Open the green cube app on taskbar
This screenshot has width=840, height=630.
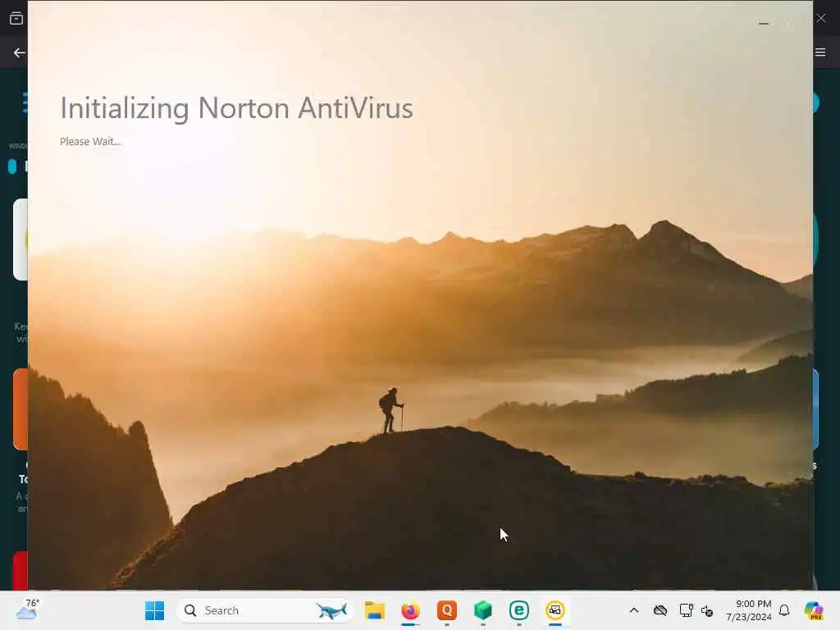[482, 610]
